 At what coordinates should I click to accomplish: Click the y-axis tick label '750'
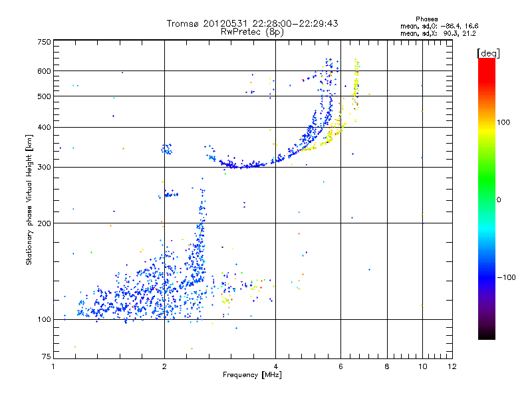44,42
